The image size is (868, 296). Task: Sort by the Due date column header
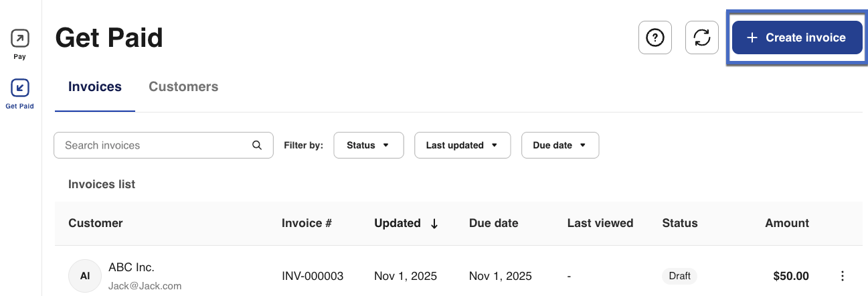tap(494, 223)
